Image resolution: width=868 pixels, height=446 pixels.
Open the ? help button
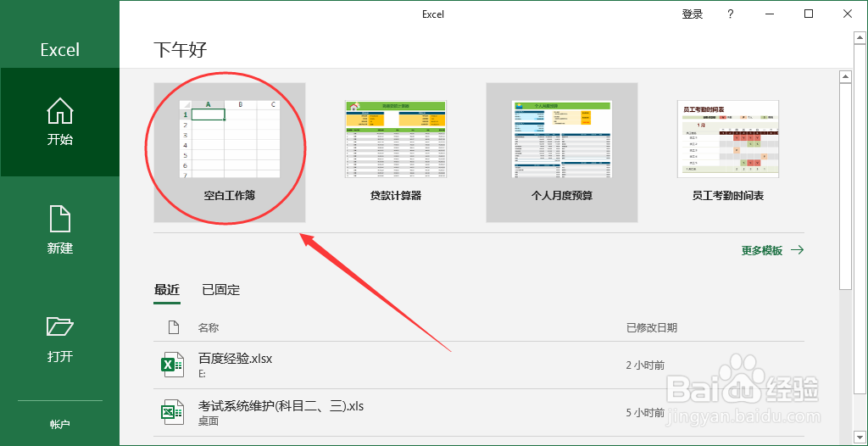tap(731, 14)
